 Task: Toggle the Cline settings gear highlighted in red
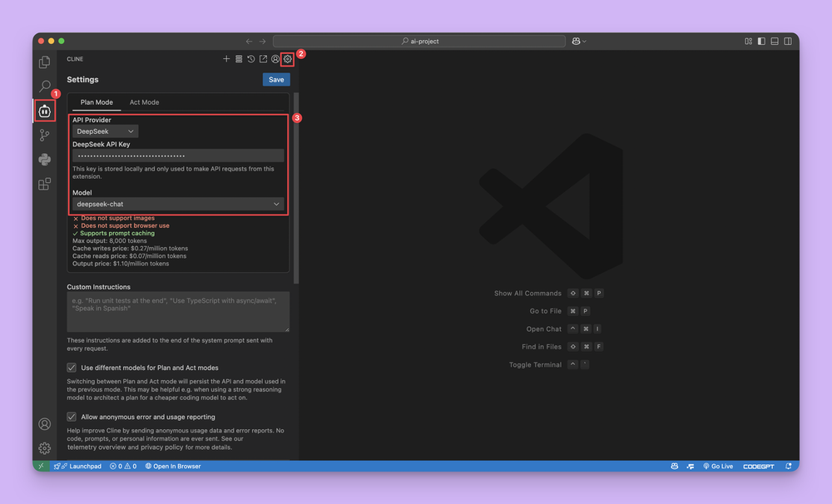point(287,59)
